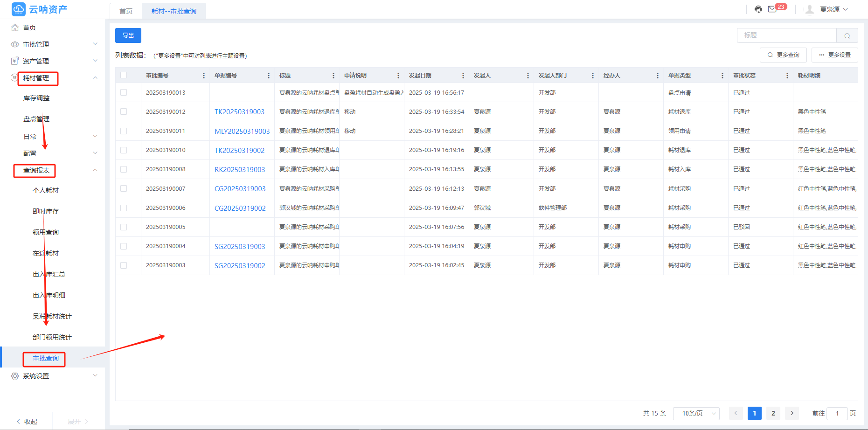Screen dimensions: 868x430
Task: Expand the 审批管理 sidebar chevron
Action: pyautogui.click(x=95, y=44)
